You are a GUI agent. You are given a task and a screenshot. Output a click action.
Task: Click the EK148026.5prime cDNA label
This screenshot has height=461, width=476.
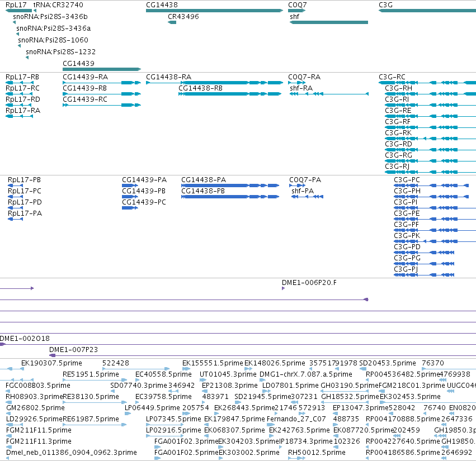(275, 363)
